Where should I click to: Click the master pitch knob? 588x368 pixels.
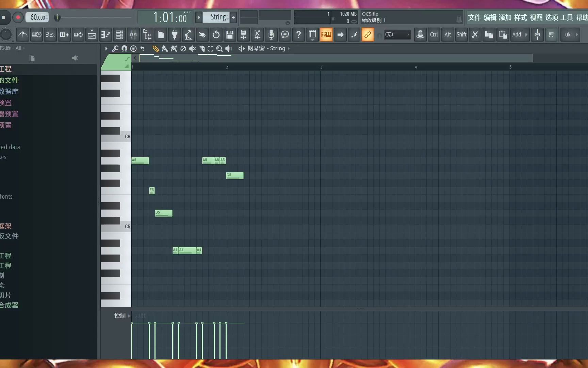(x=6, y=34)
